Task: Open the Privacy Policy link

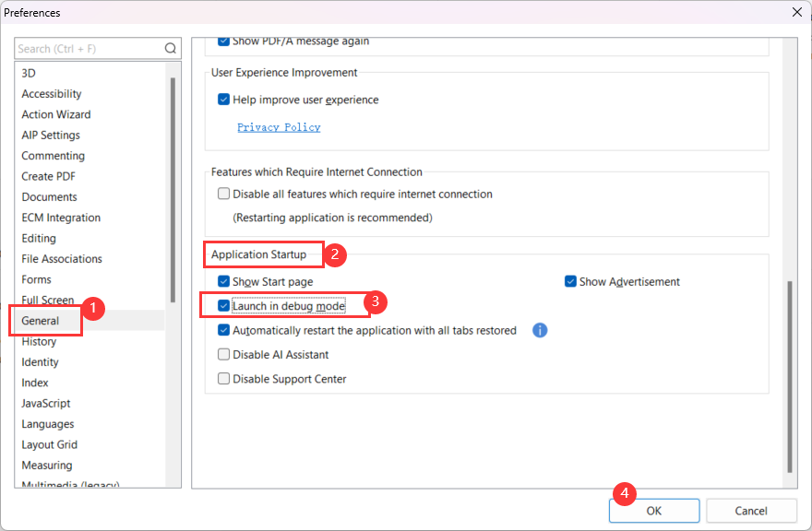Action: coord(278,126)
